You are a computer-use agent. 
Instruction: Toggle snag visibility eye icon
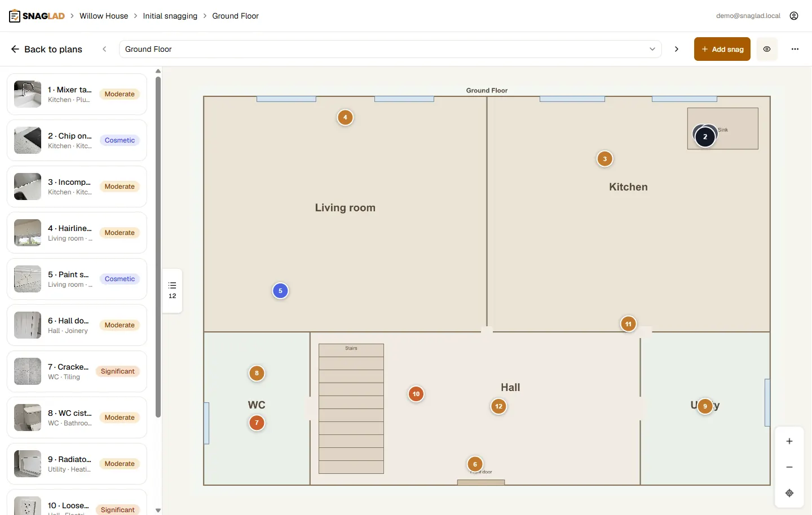tap(767, 49)
